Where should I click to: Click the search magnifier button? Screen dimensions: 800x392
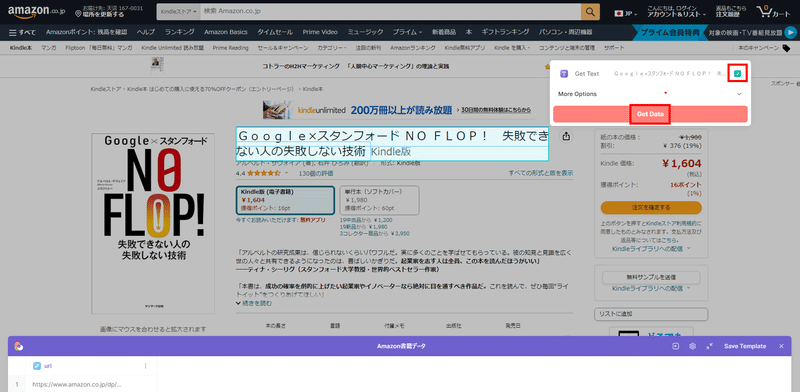[590, 11]
